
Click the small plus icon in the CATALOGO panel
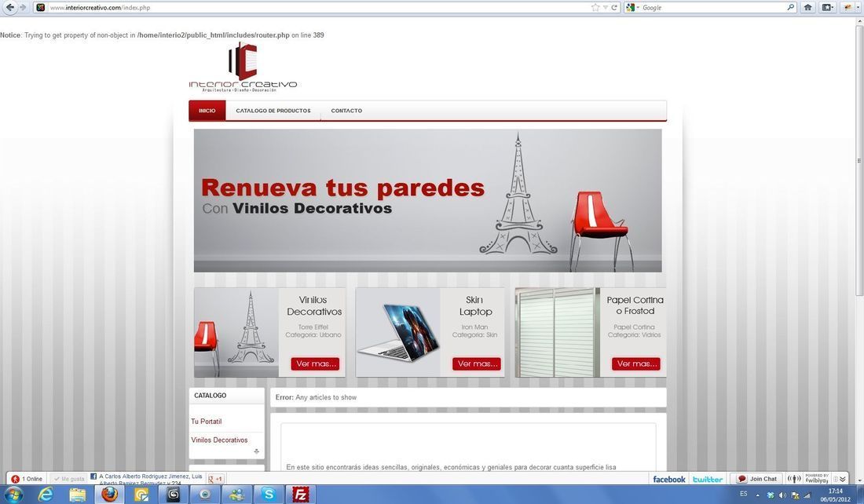coord(256,451)
